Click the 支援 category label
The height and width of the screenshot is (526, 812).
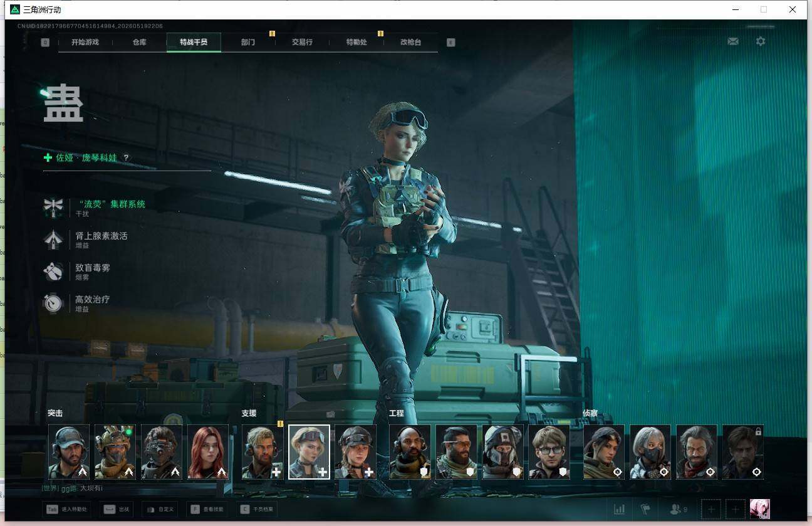(249, 413)
